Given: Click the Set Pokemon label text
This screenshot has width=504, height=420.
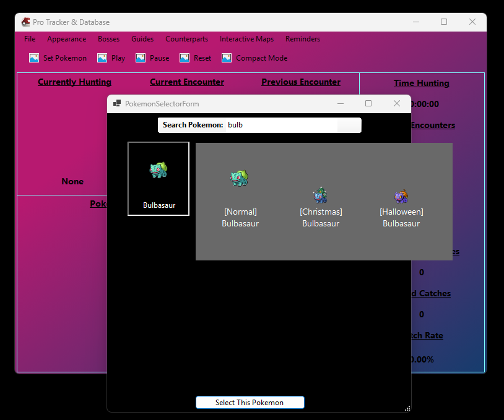Looking at the screenshot, I should pyautogui.click(x=65, y=58).
